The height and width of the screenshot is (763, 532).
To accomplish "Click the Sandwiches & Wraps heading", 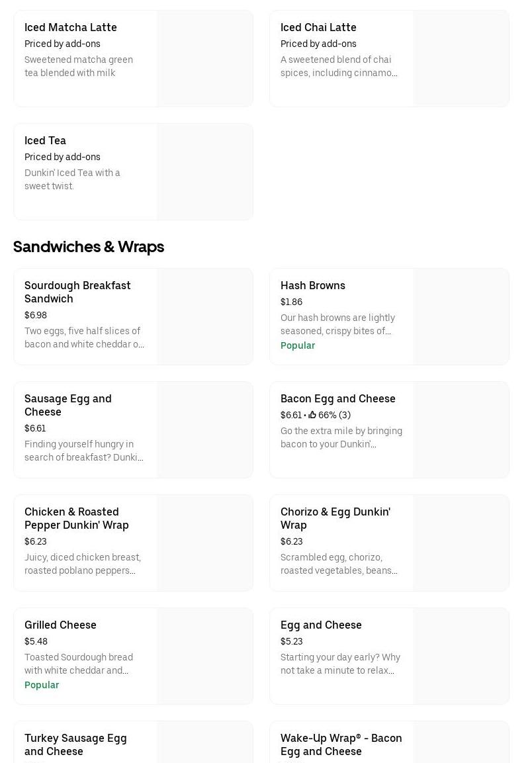I will pyautogui.click(x=89, y=246).
